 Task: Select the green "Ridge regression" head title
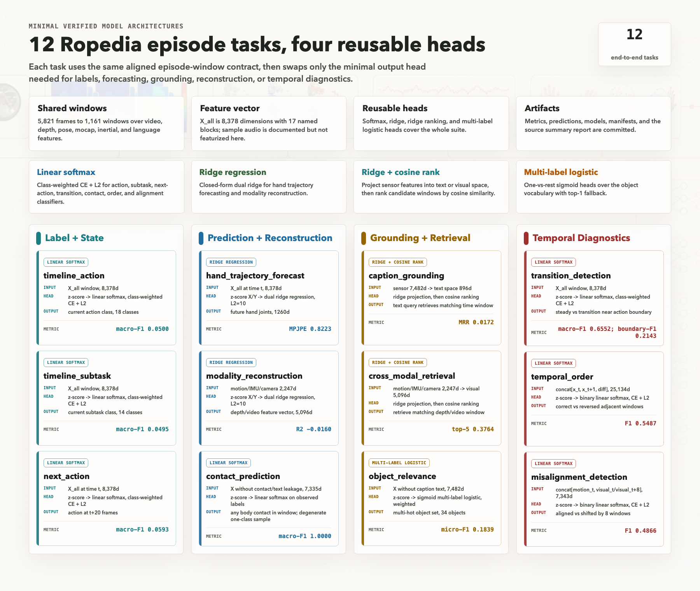pyautogui.click(x=233, y=172)
